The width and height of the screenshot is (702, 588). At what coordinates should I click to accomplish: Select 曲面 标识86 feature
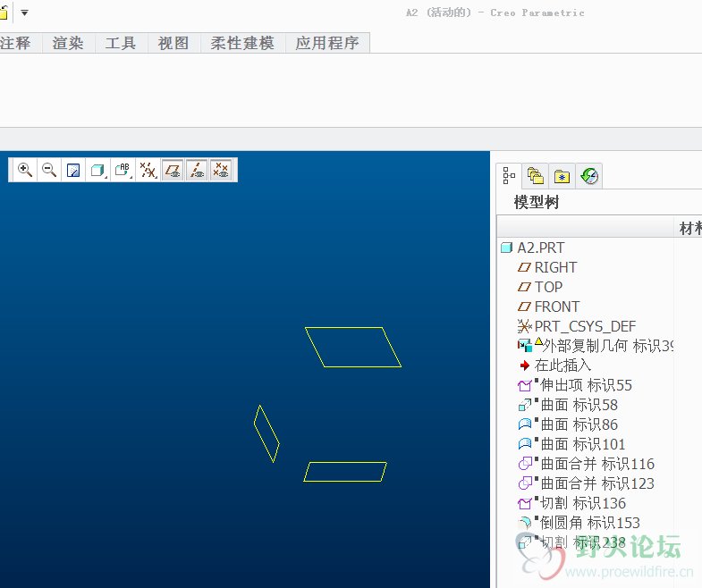coord(579,424)
